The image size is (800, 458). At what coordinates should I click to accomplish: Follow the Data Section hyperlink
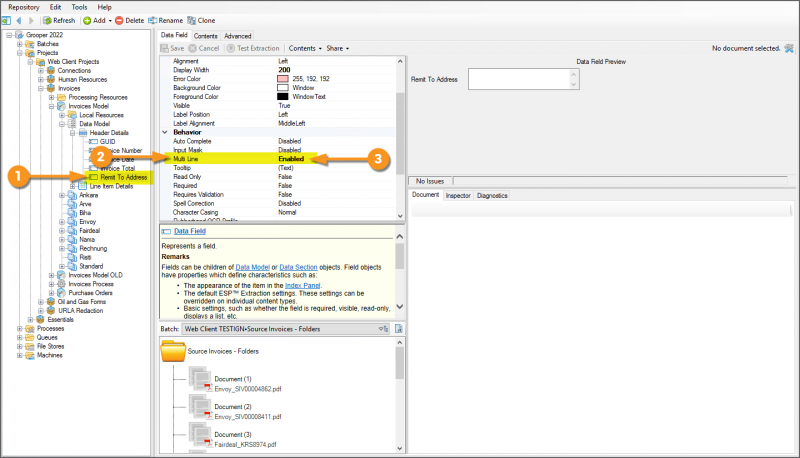point(298,267)
